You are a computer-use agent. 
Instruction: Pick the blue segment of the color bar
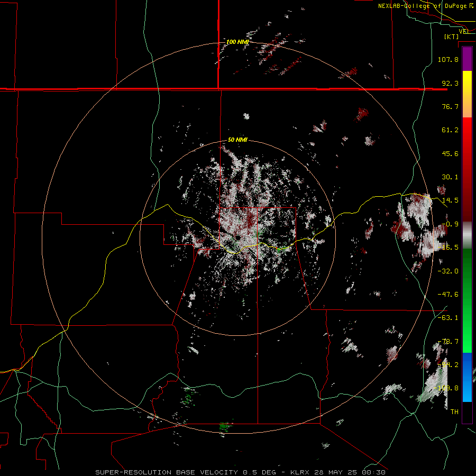tap(467, 377)
